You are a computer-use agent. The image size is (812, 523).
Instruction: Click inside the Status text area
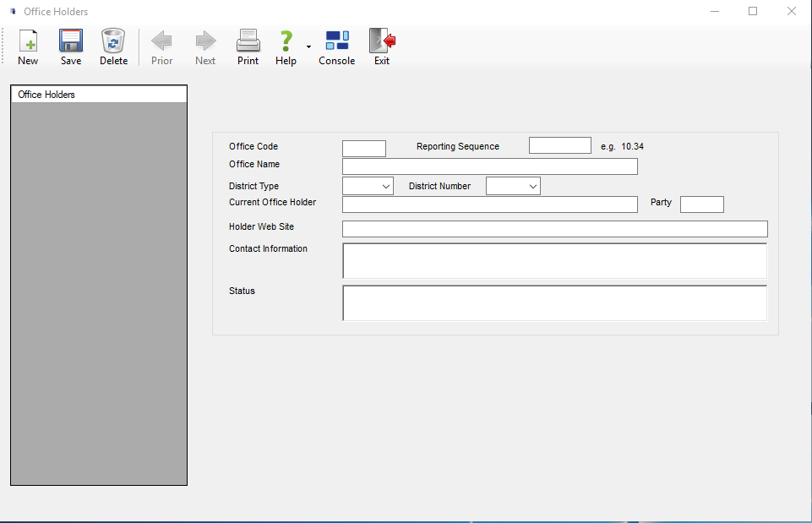(554, 303)
